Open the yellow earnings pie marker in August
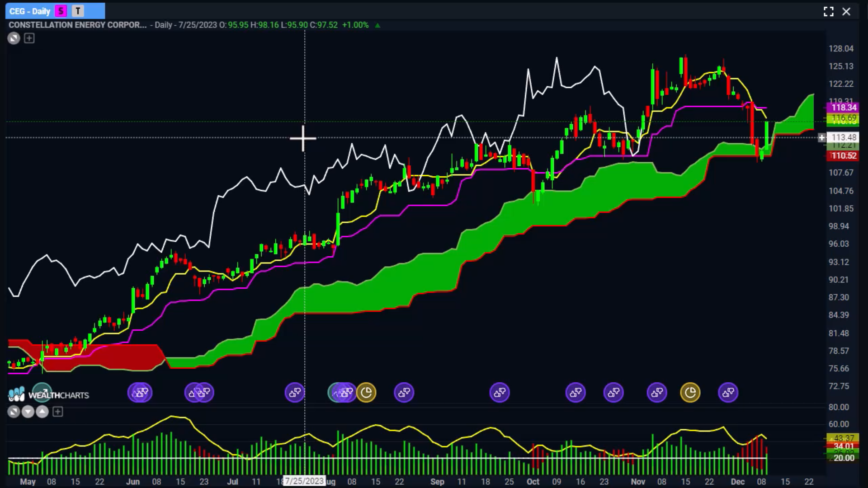 pos(366,393)
